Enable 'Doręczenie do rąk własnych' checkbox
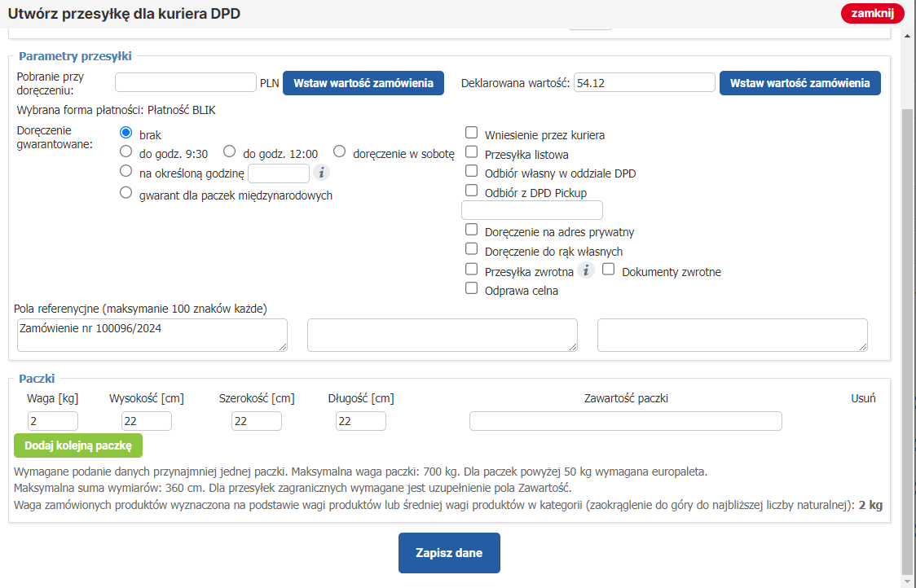This screenshot has height=588, width=916. (x=471, y=249)
